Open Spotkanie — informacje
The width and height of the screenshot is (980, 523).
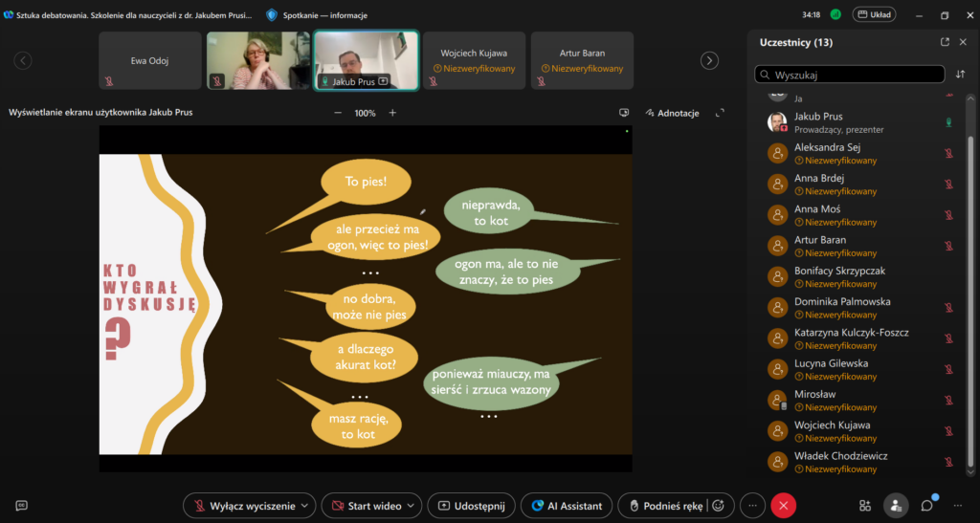point(316,15)
